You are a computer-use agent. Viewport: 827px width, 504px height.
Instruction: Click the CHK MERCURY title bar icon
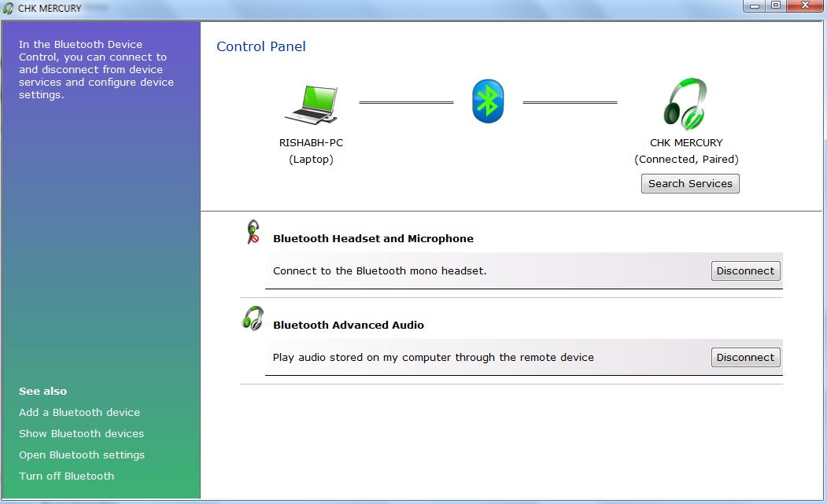point(9,8)
